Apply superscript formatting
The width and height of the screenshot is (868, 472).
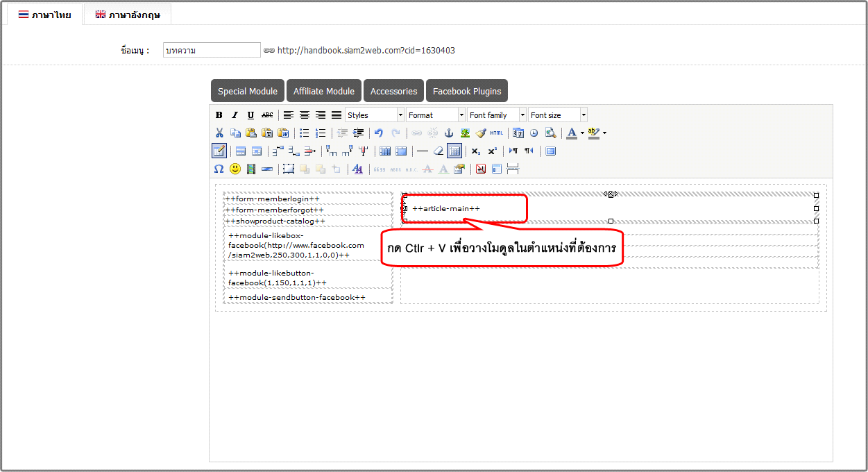492,151
